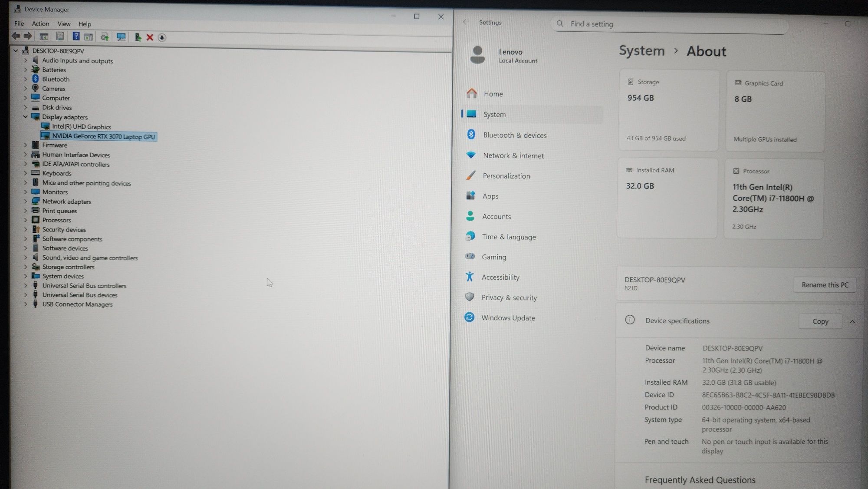This screenshot has width=868, height=489.
Task: Click the Gaming controller icon
Action: click(470, 256)
